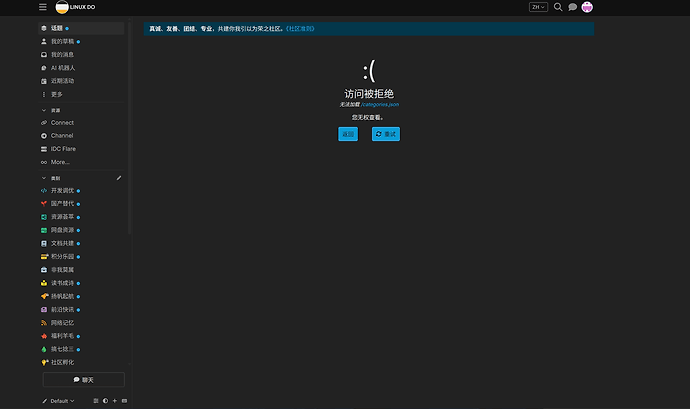690x409 pixels.
Task: Open the 社区孵化 lightbulb category
Action: (x=44, y=362)
